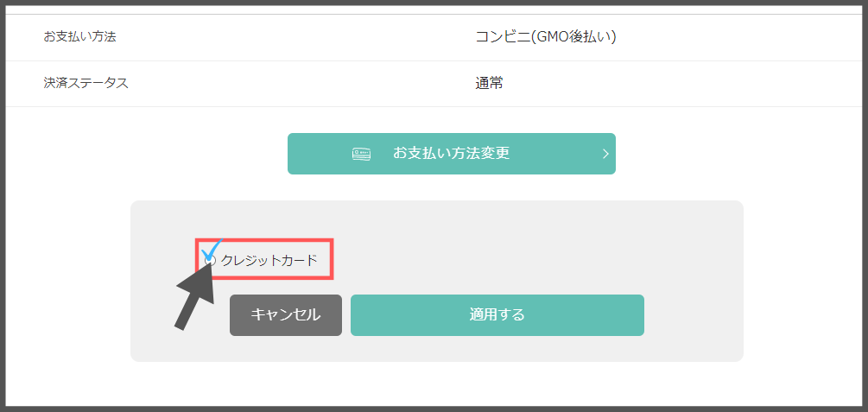
Task: Open お支払い方法変更 via its button text
Action: pos(451,154)
